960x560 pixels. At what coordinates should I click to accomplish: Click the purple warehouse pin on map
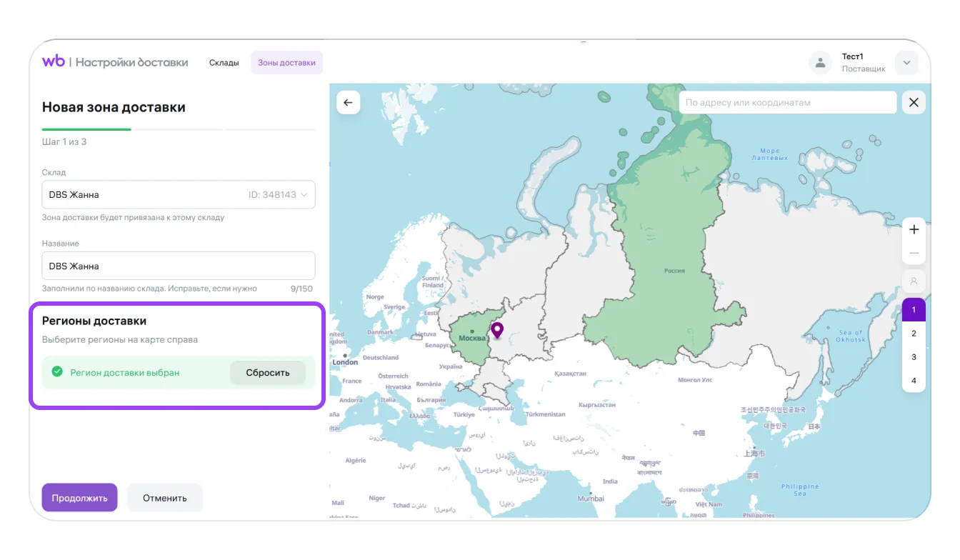tap(497, 329)
